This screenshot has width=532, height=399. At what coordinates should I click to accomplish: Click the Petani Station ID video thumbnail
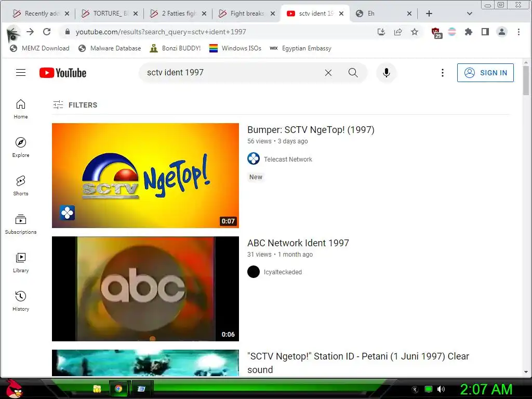point(145,363)
